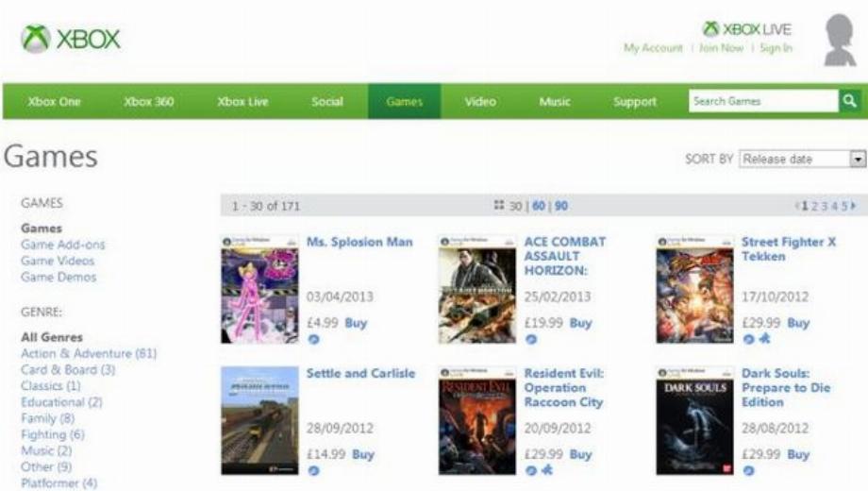Go to results page 3
This screenshot has height=491, width=868.
coord(825,206)
